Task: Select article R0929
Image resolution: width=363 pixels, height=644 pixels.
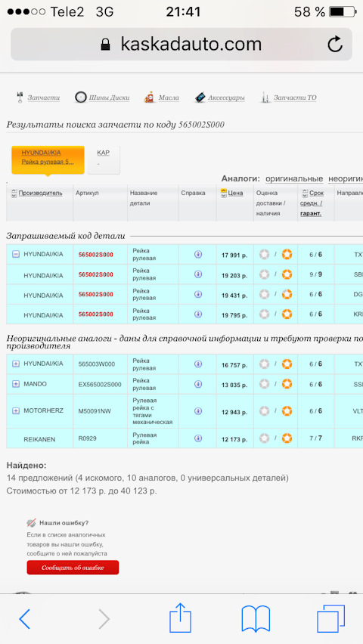Action: pos(88,438)
